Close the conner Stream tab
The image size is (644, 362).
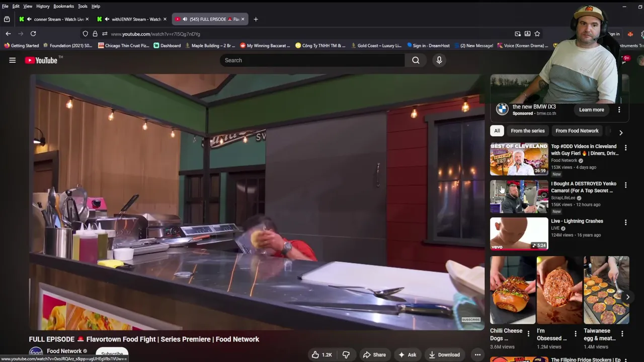coord(87,19)
